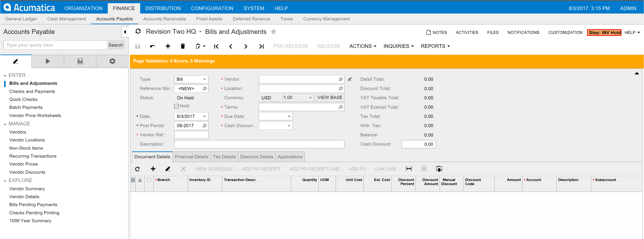Viewport: 644px width, 239px height.
Task: Open the Terms lookup magnifier
Action: click(340, 107)
